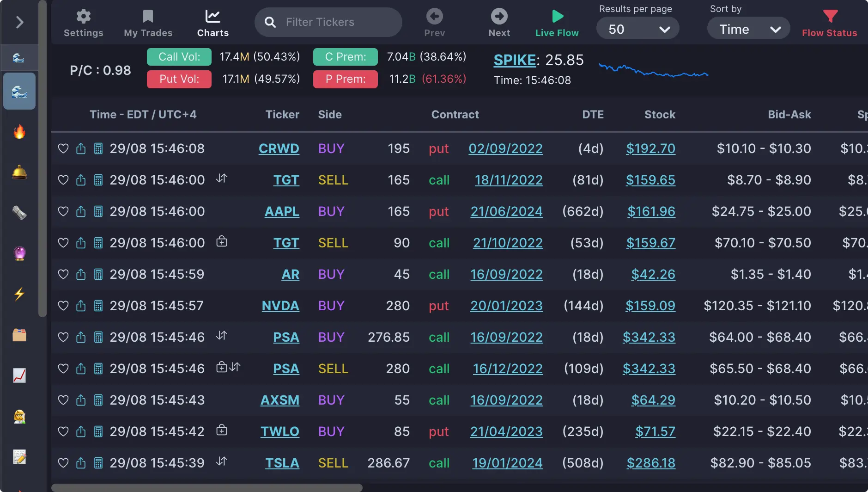868x492 pixels.
Task: Favorite the CRWD trade with heart
Action: [x=63, y=148]
